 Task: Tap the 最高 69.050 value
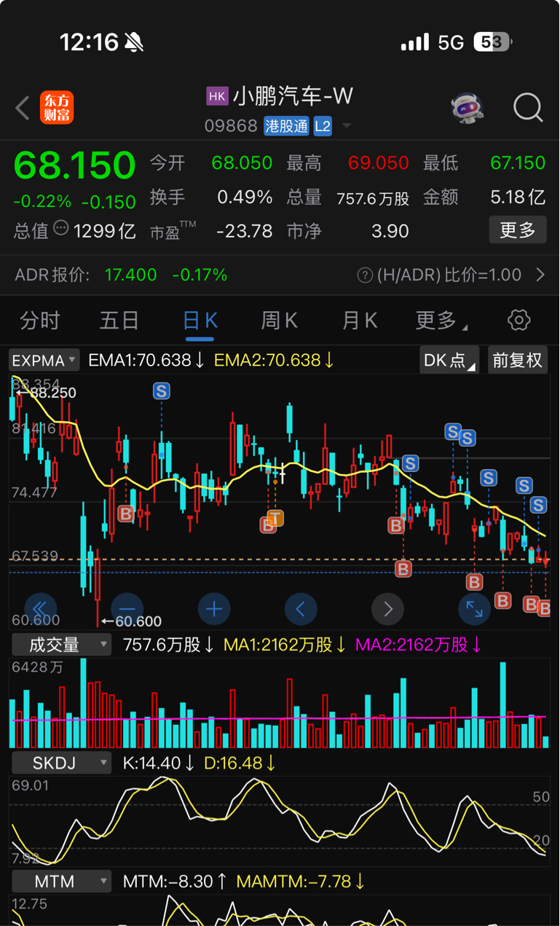pos(378,162)
